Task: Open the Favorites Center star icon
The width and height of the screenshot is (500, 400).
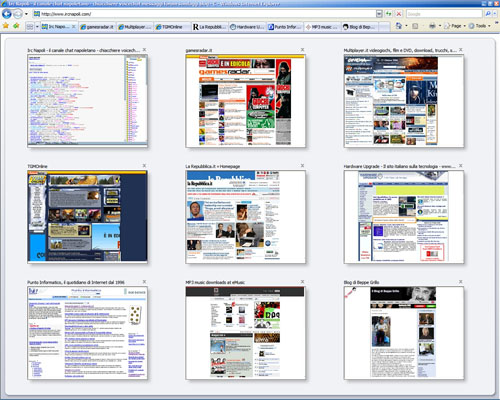Action: (6, 26)
